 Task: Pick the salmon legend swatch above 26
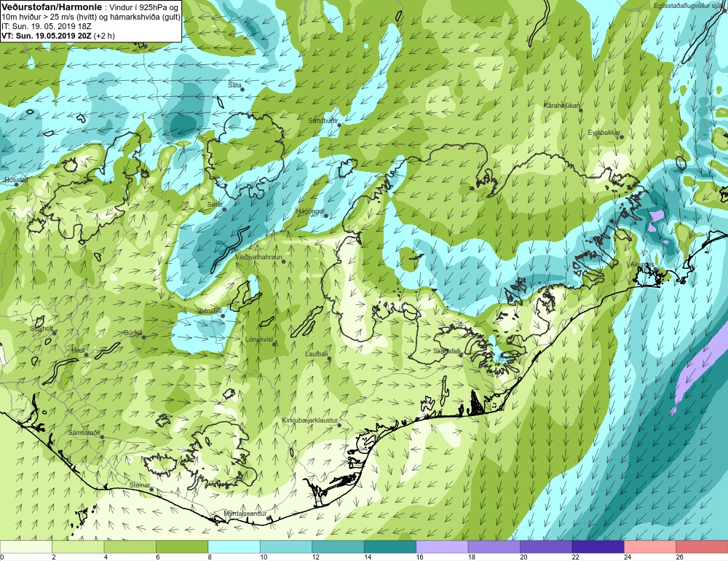click(x=702, y=546)
